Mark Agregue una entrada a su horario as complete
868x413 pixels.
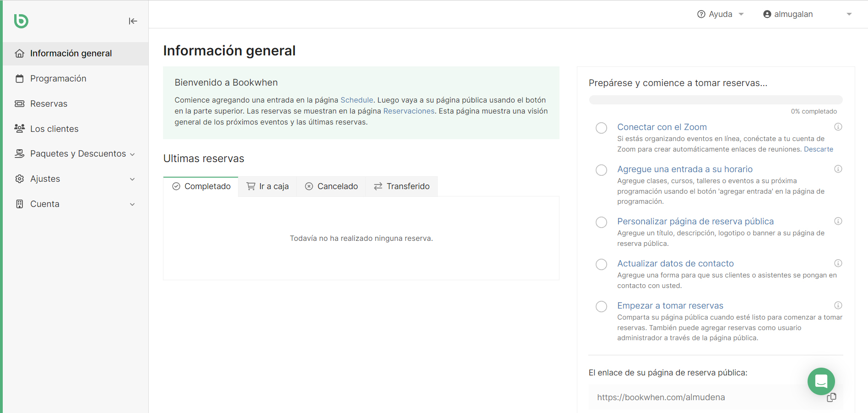pyautogui.click(x=601, y=170)
